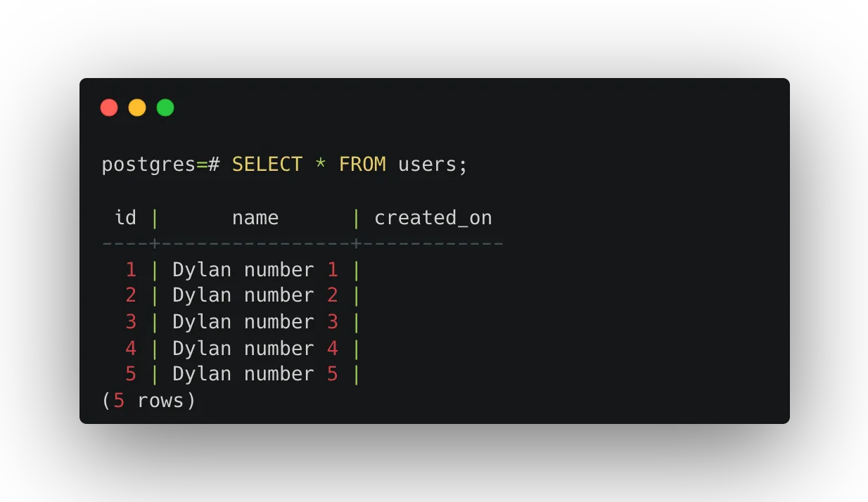This screenshot has width=868, height=502.
Task: Click the id cell of the fourth row
Action: click(131, 349)
